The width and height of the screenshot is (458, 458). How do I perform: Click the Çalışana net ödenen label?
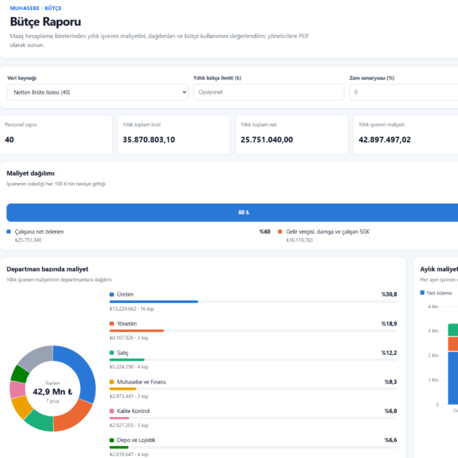coord(39,232)
